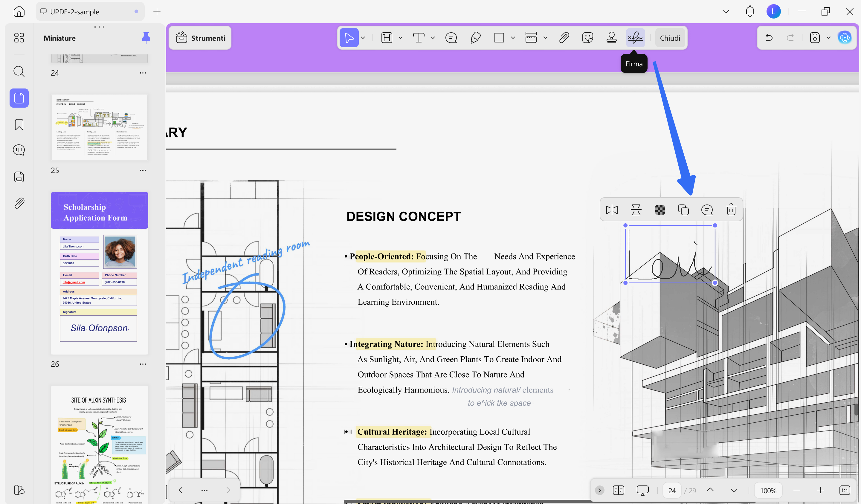861x504 pixels.
Task: Open options menu for page 25 thumbnail
Action: pos(143,170)
